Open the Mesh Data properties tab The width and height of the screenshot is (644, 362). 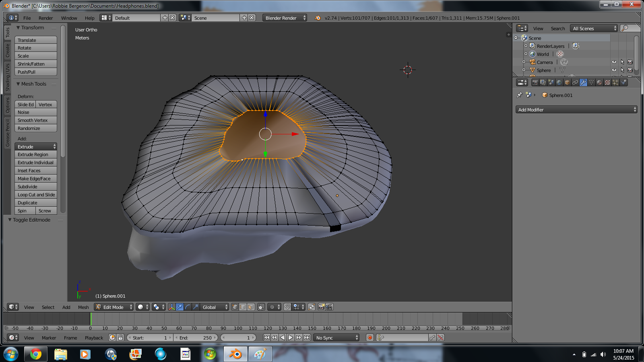[x=591, y=82]
